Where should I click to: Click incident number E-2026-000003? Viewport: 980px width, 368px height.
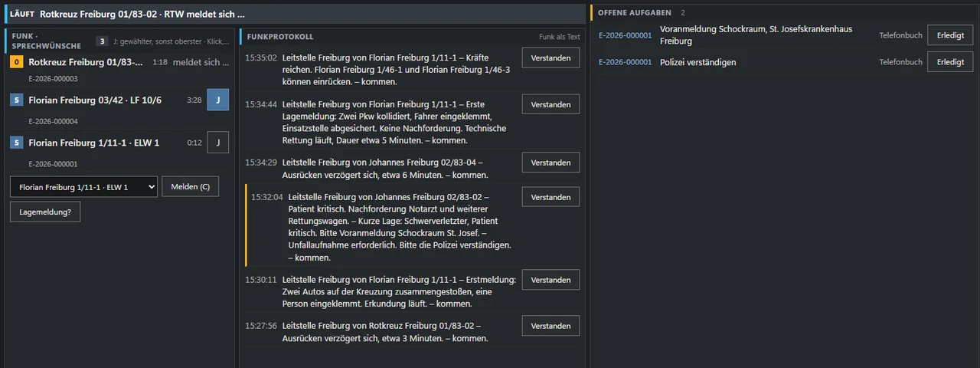tap(53, 79)
